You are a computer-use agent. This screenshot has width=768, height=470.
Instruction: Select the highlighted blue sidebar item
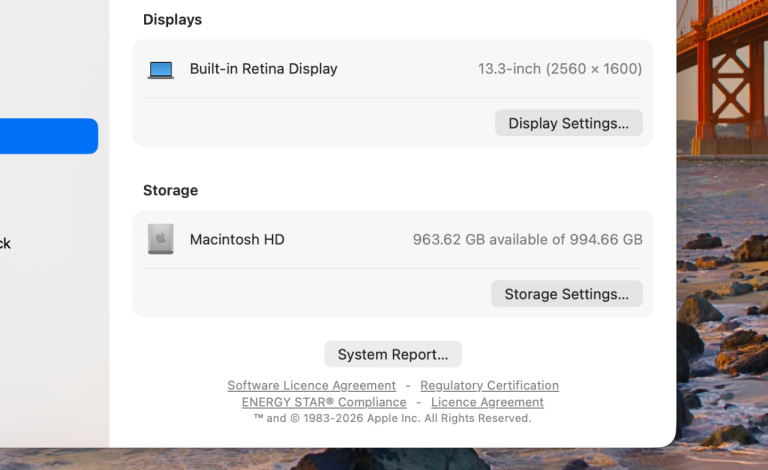click(49, 136)
